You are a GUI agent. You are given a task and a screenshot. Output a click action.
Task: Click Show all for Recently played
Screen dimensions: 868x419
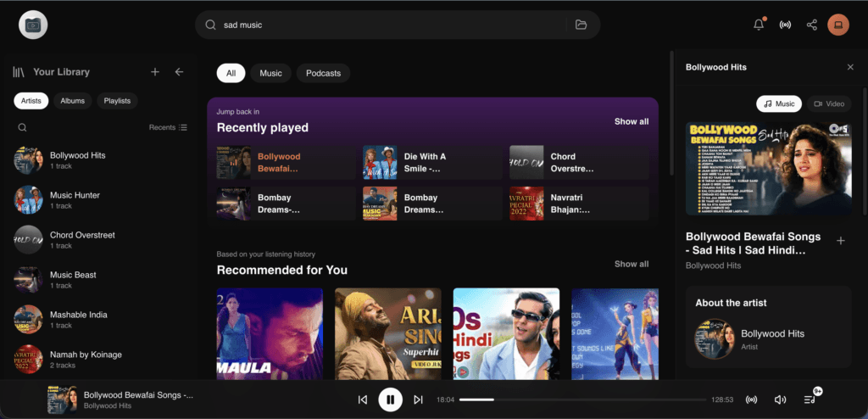pos(632,121)
